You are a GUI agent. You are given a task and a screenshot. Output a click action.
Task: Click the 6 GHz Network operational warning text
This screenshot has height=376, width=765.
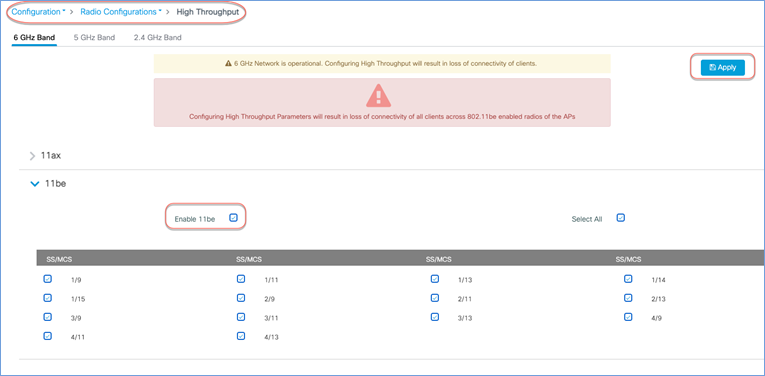click(x=385, y=64)
